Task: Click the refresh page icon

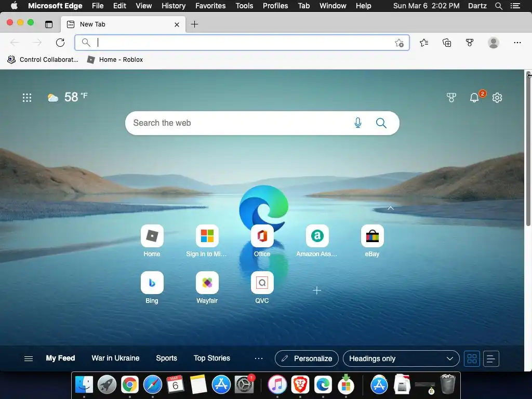Action: click(x=60, y=43)
